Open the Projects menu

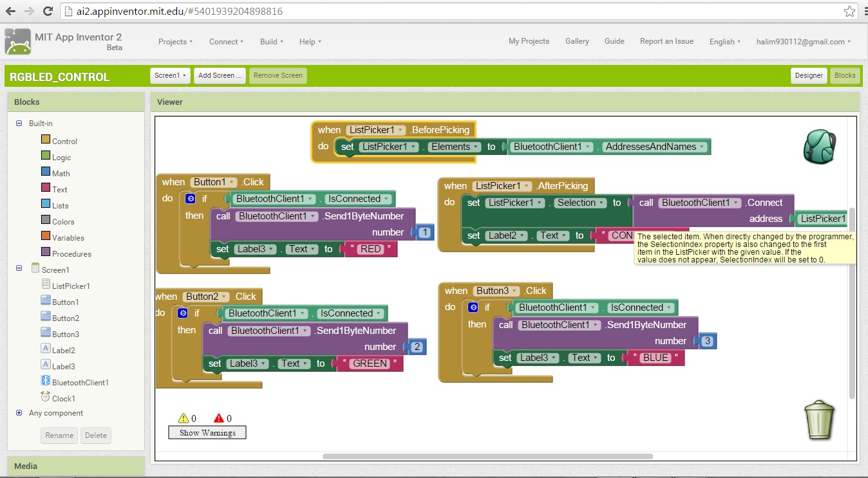tap(176, 42)
